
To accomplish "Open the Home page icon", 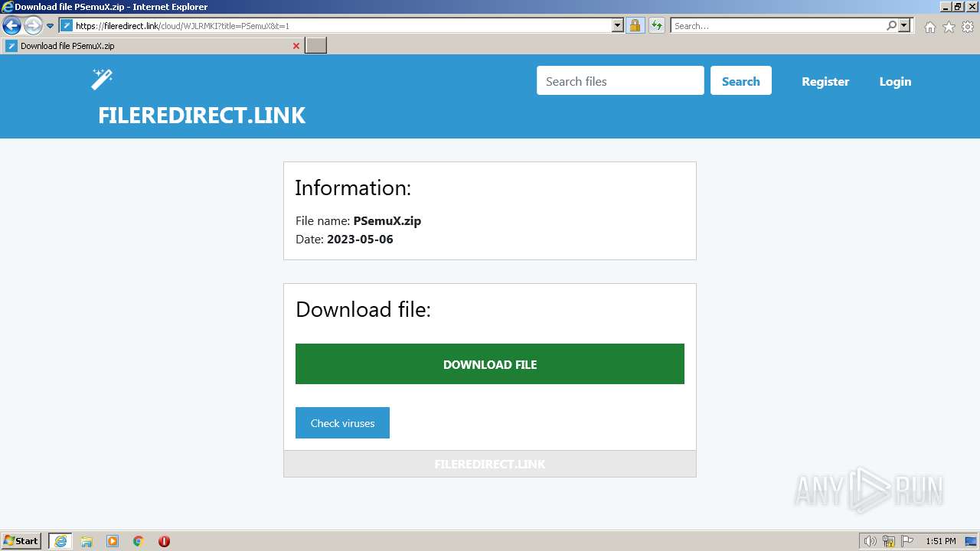I will tap(929, 27).
